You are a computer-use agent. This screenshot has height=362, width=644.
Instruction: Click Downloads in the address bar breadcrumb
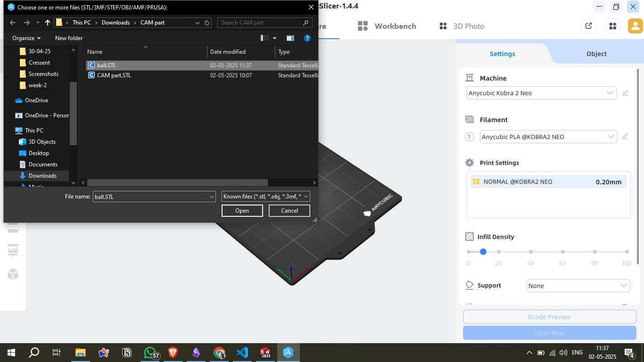[x=116, y=23]
